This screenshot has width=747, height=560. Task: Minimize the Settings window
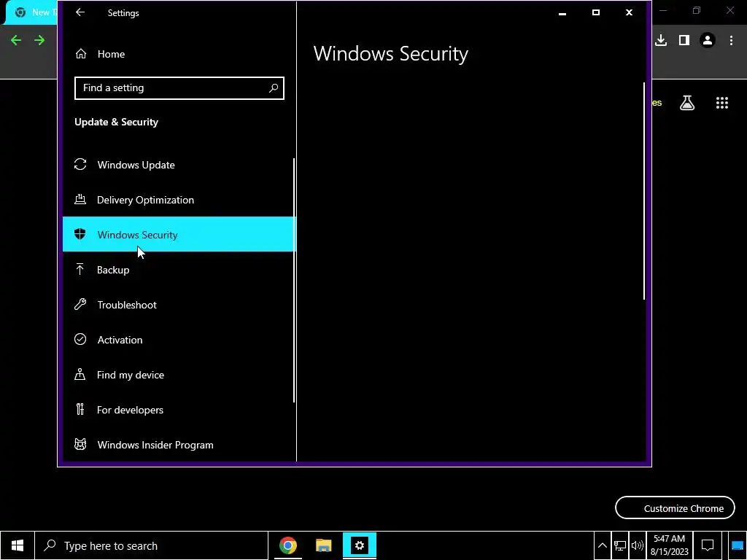[x=562, y=13]
